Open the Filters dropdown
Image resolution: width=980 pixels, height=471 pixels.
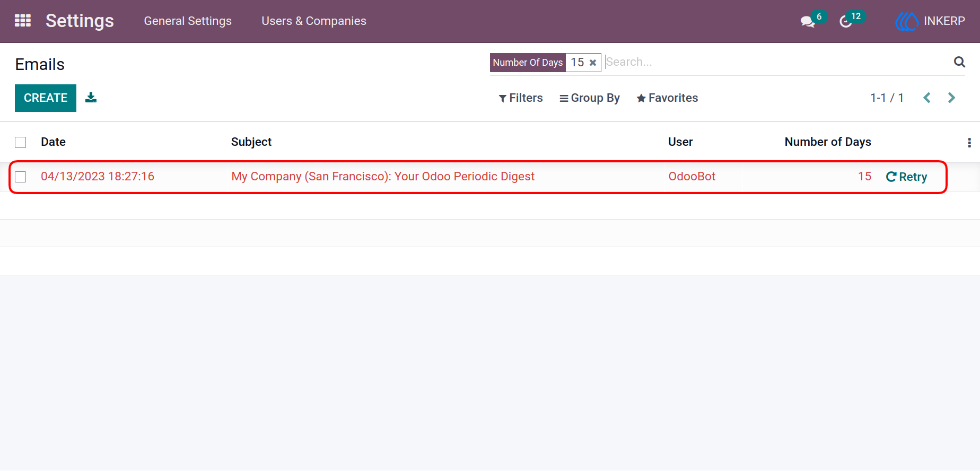(x=521, y=98)
